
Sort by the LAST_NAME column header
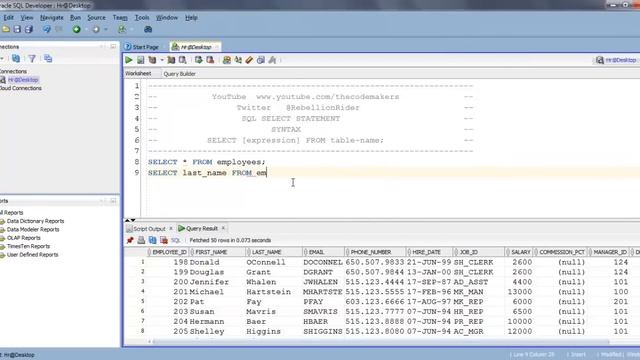274,252
